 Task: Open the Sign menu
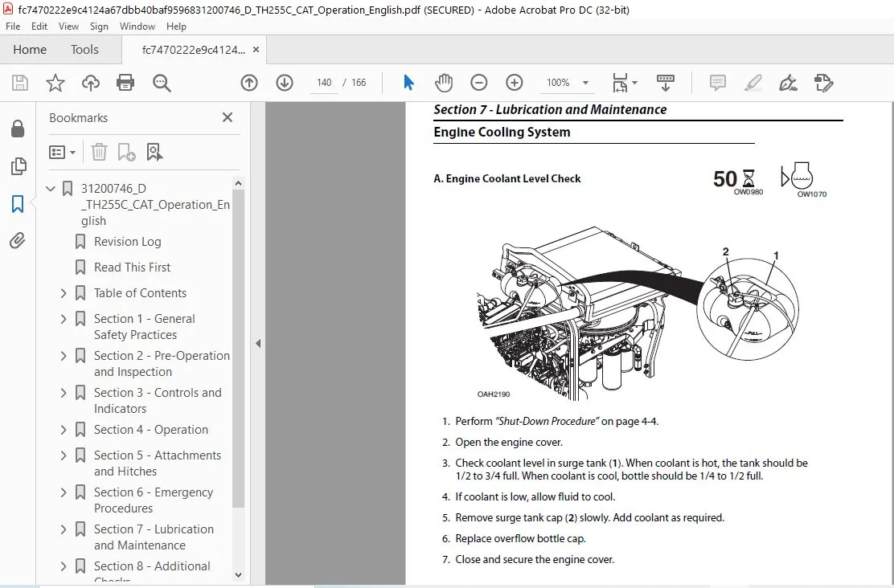99,27
